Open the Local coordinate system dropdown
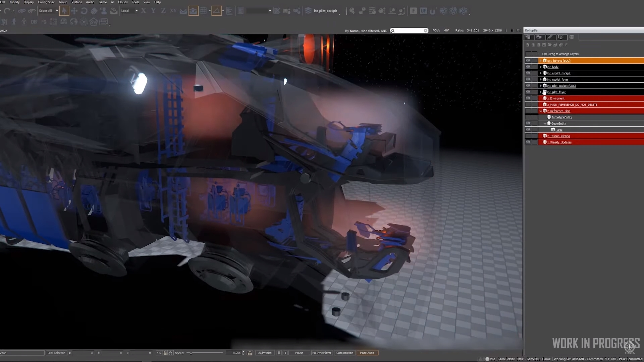The height and width of the screenshot is (362, 644). [x=129, y=11]
